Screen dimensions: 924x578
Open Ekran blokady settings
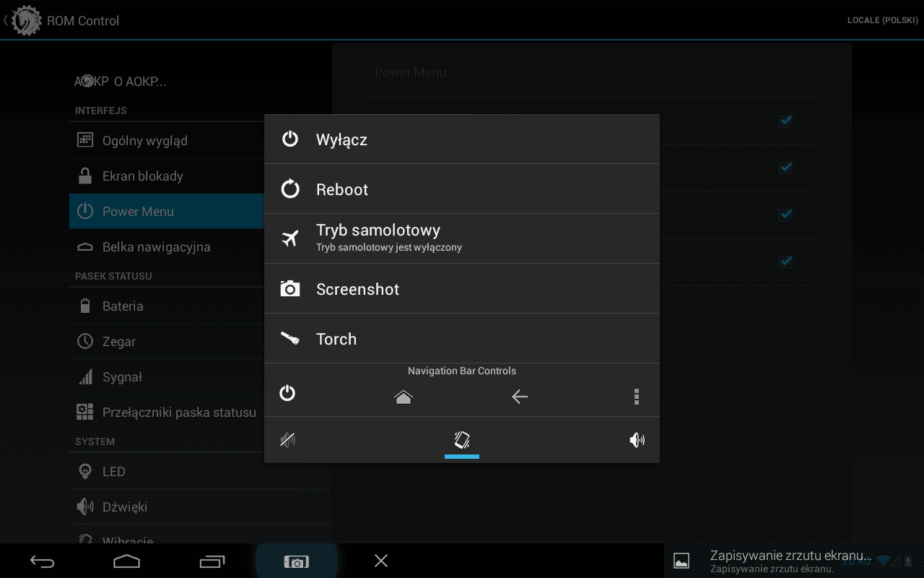pos(143,176)
